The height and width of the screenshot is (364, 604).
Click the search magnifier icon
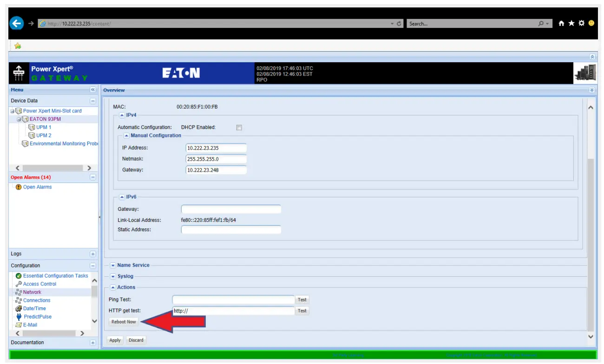point(541,24)
